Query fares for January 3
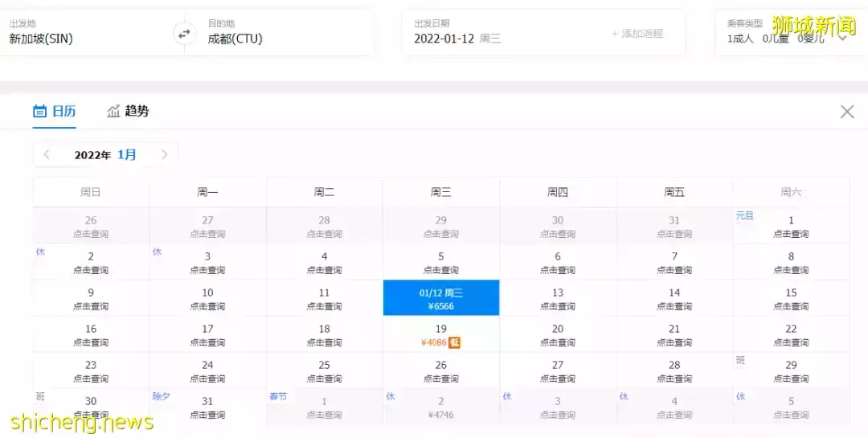The image size is (868, 438). coord(207,263)
